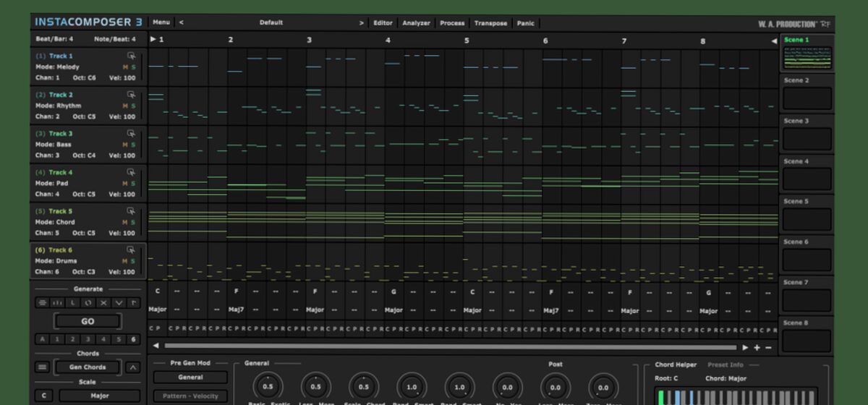Click the first knob valued 1.0
Image resolution: width=868 pixels, height=405 pixels.
coord(412,387)
